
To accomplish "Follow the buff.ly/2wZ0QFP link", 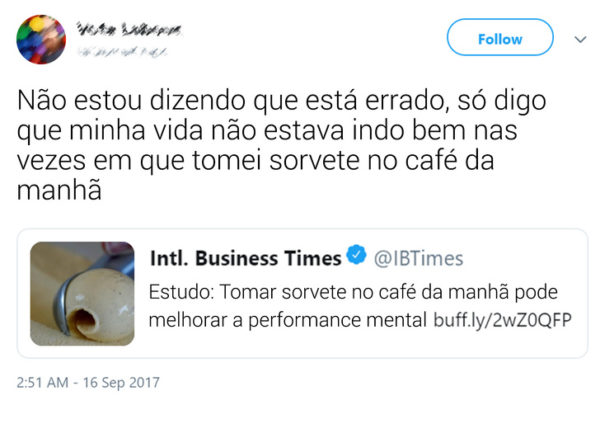I will 502,320.
